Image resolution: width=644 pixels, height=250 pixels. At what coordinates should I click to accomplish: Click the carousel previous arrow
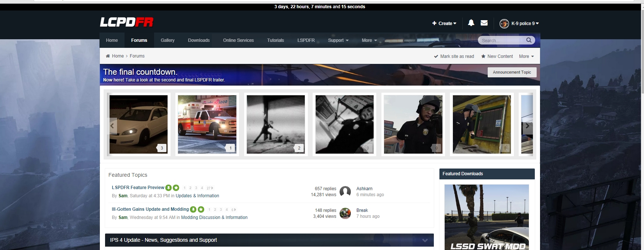tap(112, 126)
